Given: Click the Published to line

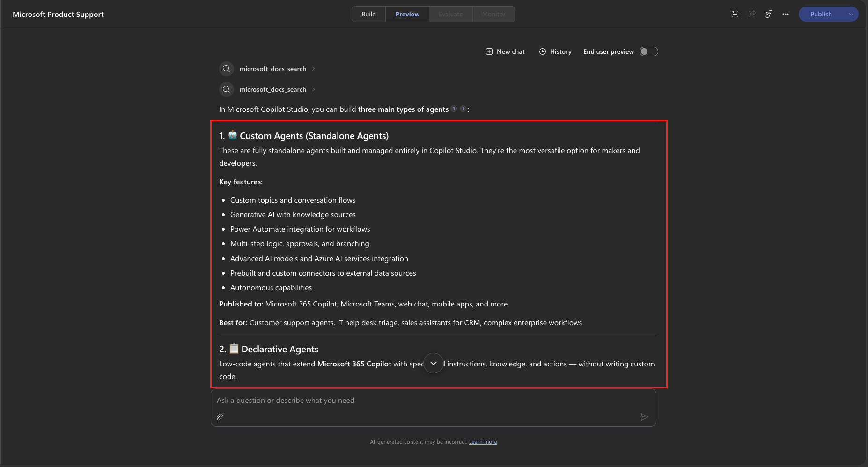Looking at the screenshot, I should (363, 304).
